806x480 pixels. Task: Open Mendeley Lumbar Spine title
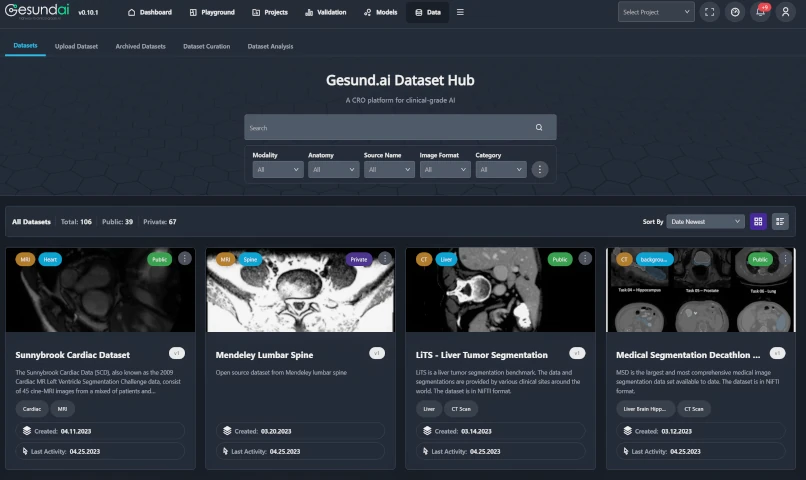point(264,355)
